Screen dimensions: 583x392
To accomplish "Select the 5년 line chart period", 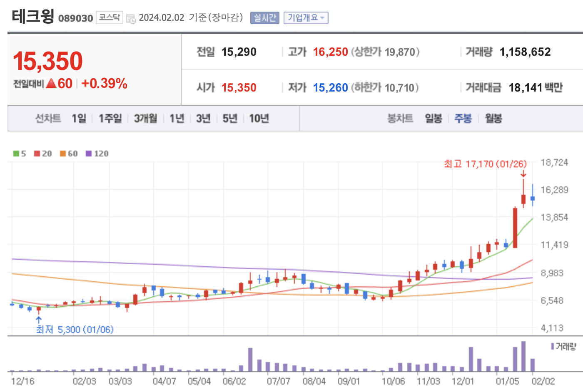I will click(230, 119).
